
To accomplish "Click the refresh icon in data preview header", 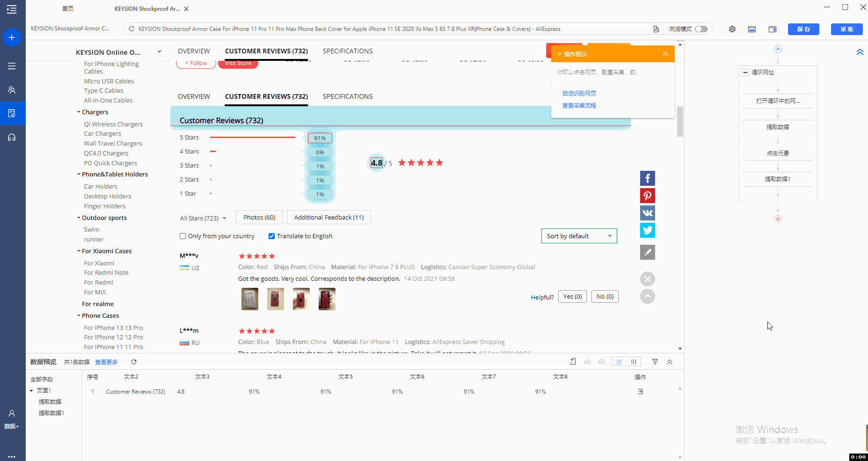I will click(x=134, y=362).
